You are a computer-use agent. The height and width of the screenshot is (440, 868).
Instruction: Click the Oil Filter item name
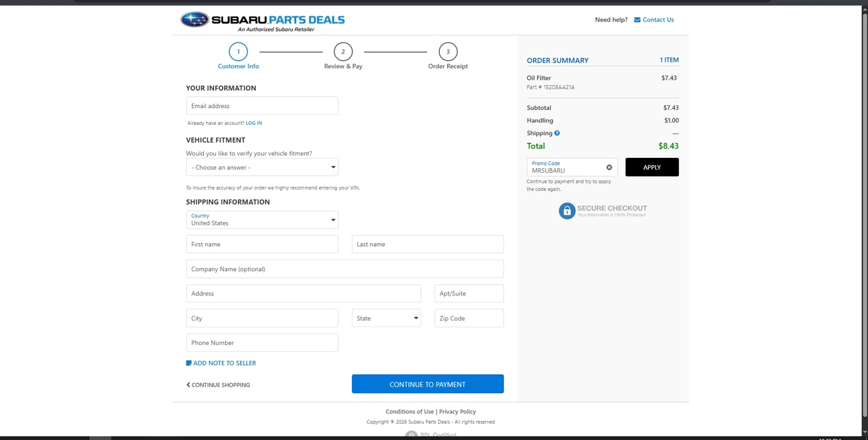coord(539,78)
